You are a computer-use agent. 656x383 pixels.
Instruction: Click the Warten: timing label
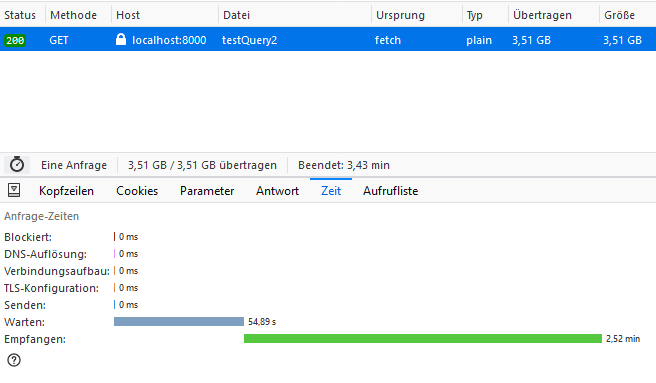point(24,322)
